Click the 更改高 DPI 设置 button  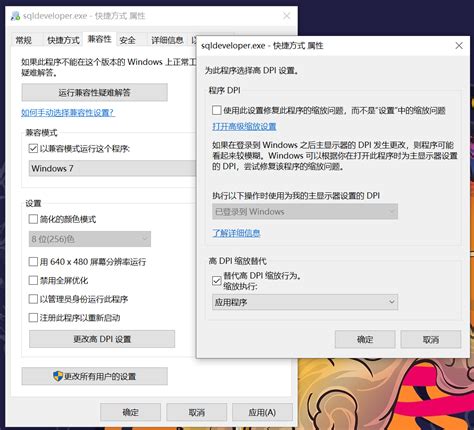[102, 339]
